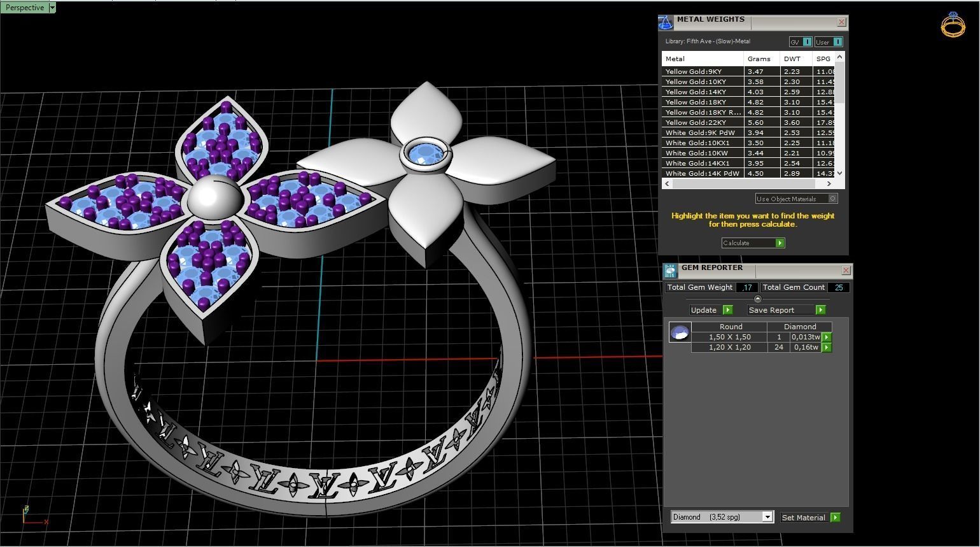Click the metal list scroll up arrow

click(x=840, y=57)
